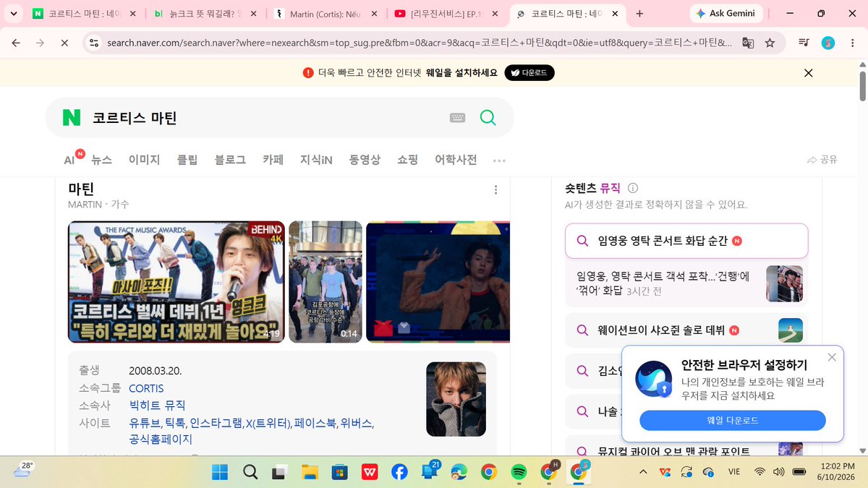Click the Share (공유) icon

point(822,160)
